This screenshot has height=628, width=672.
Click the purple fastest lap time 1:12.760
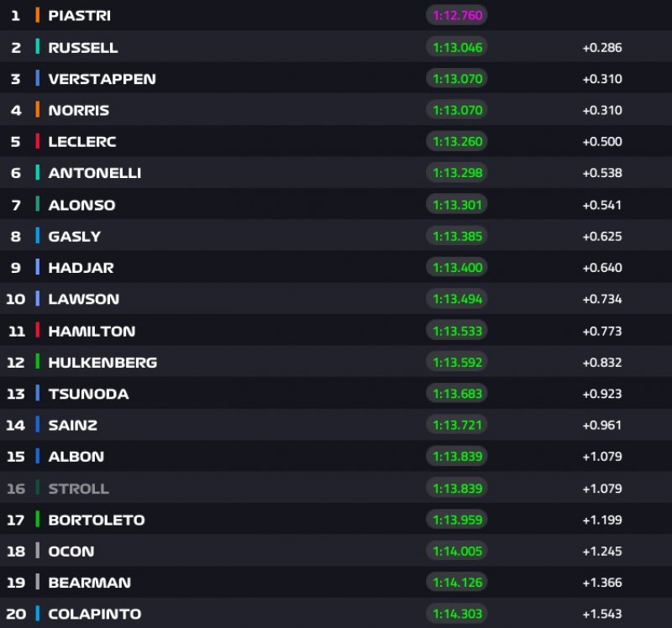[x=457, y=15]
